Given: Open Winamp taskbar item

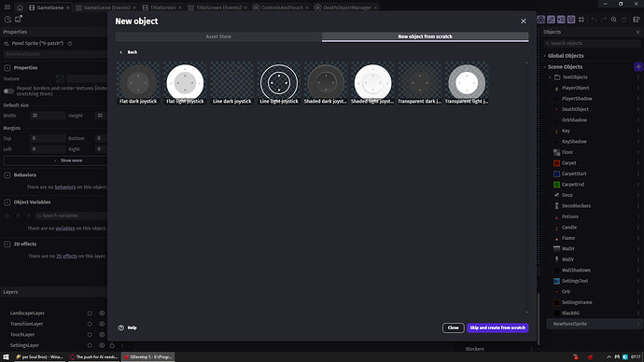Looking at the screenshot, I should pos(39,357).
